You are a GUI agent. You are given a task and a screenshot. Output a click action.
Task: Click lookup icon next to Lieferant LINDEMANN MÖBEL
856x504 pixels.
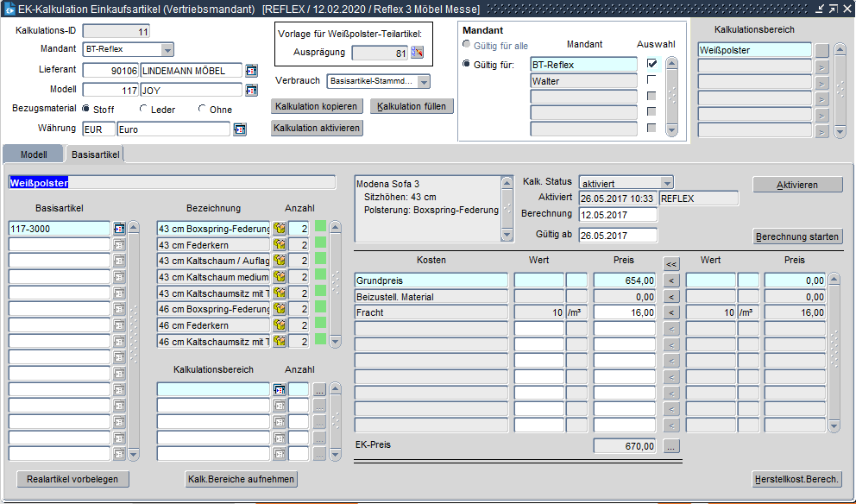252,70
